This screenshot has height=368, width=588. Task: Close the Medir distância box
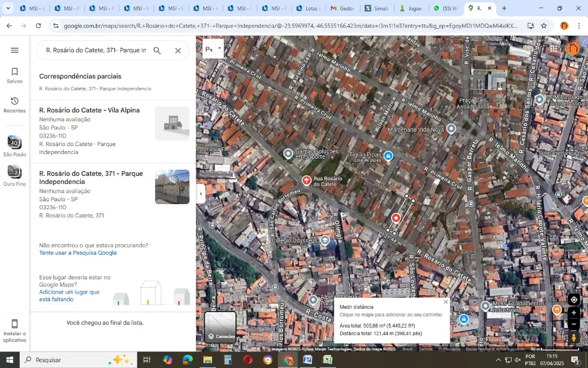446,301
